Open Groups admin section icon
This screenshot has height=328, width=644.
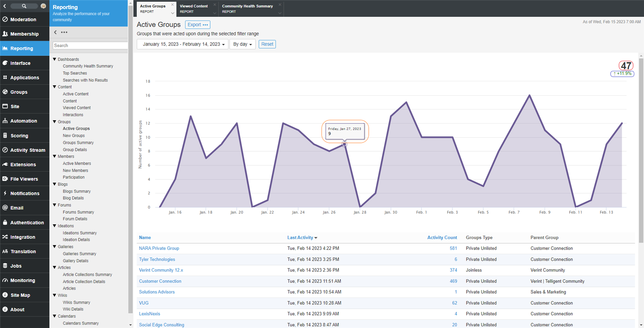tap(5, 92)
